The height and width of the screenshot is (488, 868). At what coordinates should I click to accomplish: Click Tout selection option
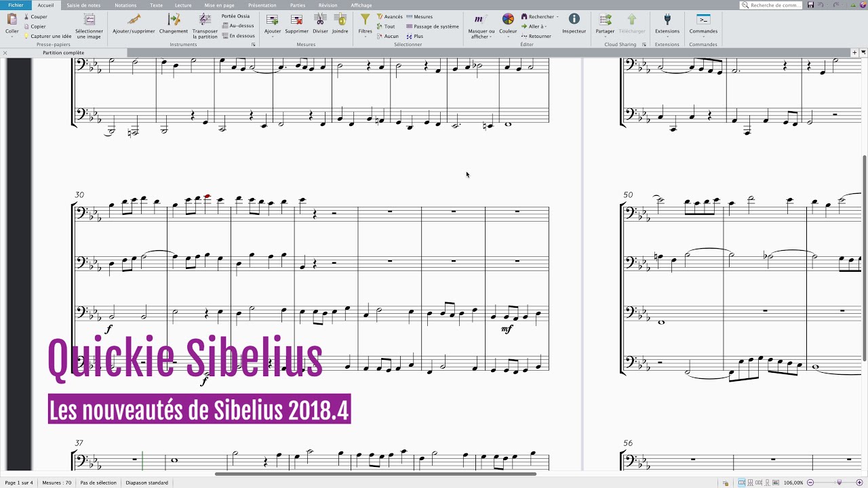pyautogui.click(x=386, y=26)
